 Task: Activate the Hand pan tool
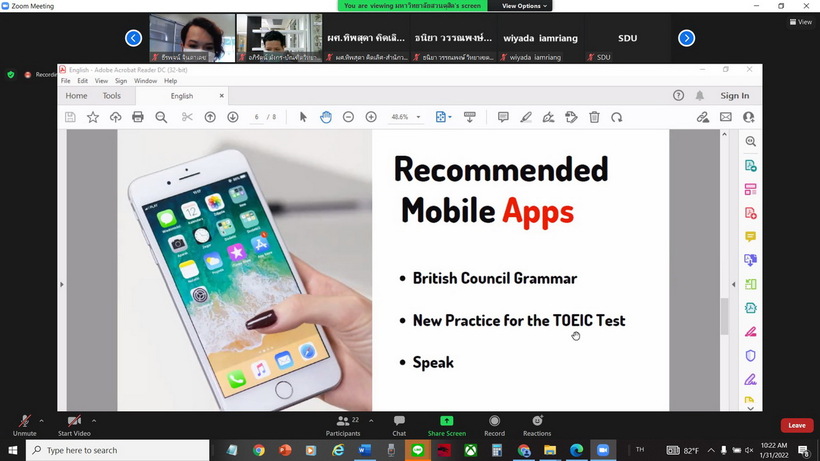[326, 117]
